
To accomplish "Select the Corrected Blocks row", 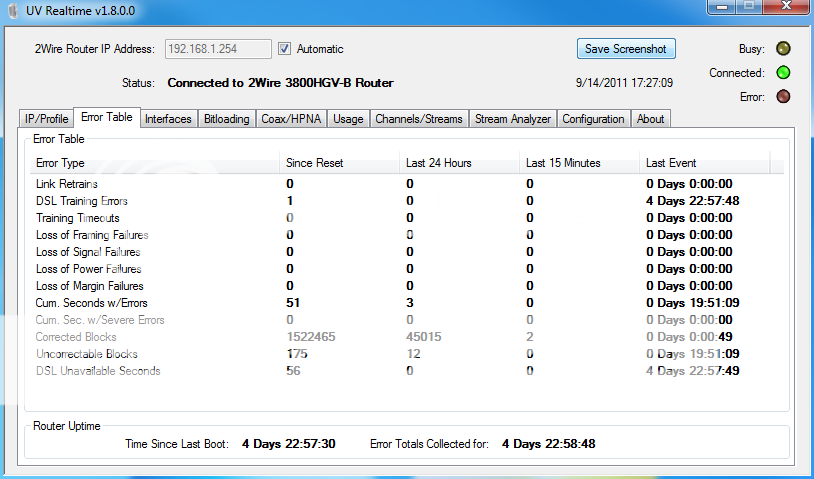I will pyautogui.click(x=406, y=337).
